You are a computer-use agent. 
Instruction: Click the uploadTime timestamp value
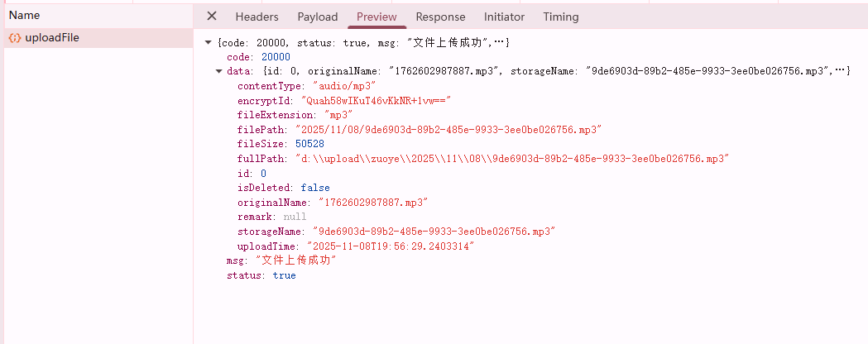(391, 246)
